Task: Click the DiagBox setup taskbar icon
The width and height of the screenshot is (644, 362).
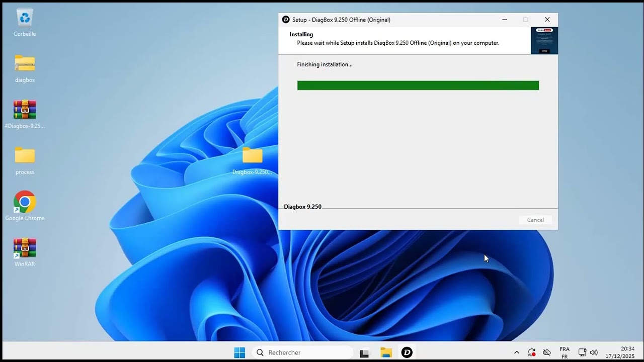Action: [407, 352]
